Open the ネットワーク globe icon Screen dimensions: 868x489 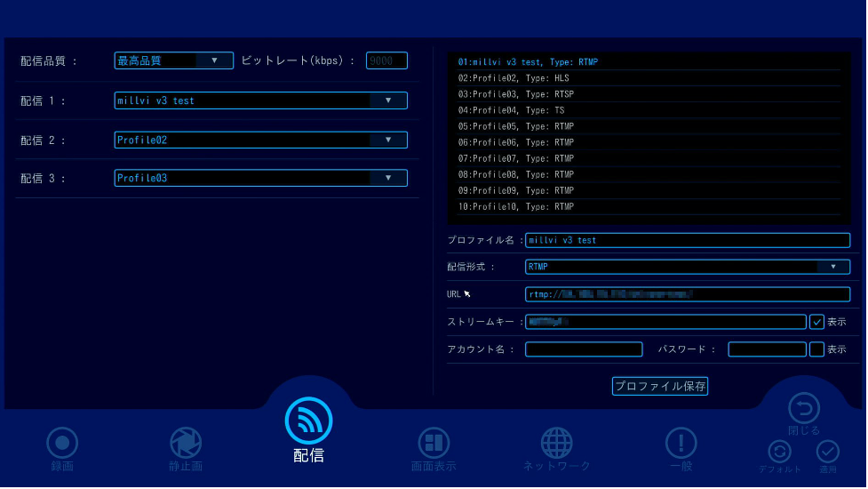tap(556, 443)
